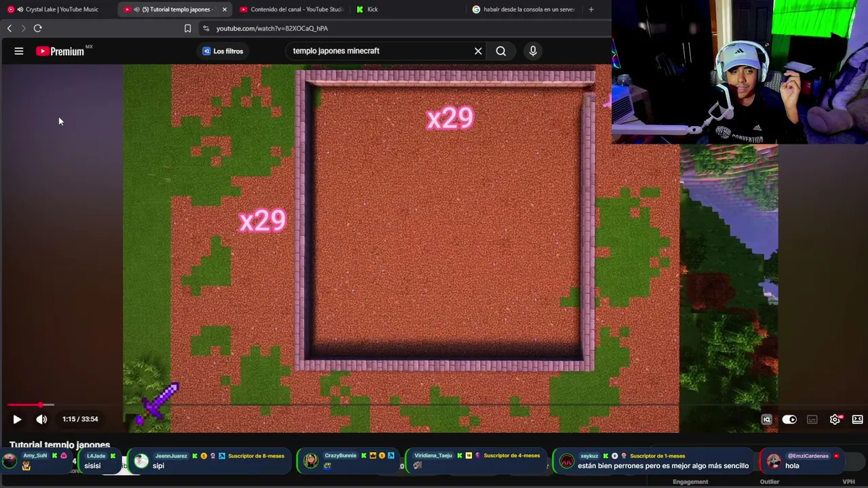Mute the video volume speaker icon
This screenshot has width=868, height=488.
coord(41,420)
